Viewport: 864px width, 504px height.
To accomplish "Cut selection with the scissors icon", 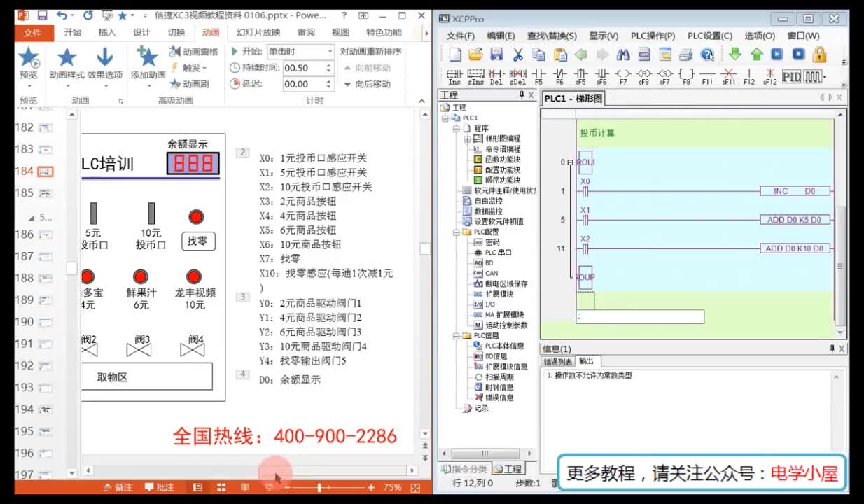I will (x=518, y=55).
